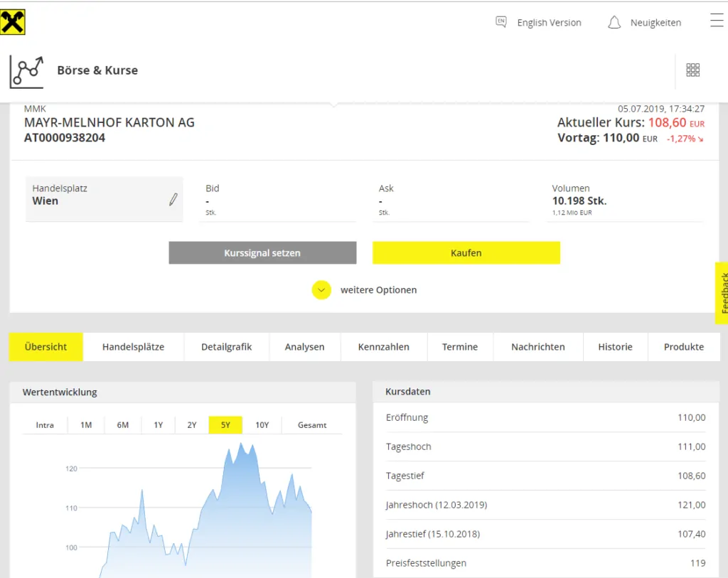
Task: Expand weitere Optionen with the yellow chevron
Action: tap(321, 290)
